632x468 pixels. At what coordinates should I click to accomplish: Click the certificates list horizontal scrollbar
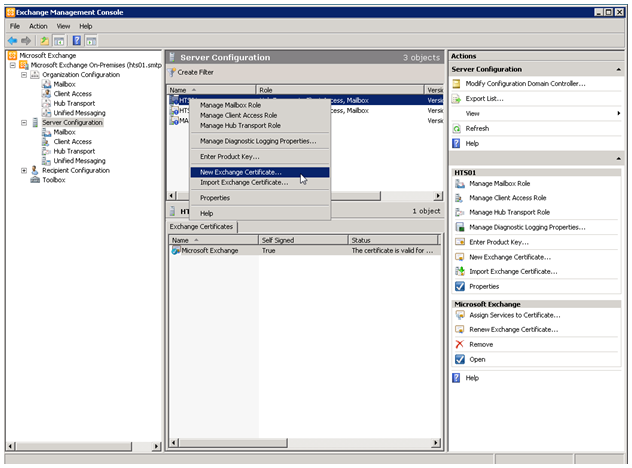[x=305, y=443]
